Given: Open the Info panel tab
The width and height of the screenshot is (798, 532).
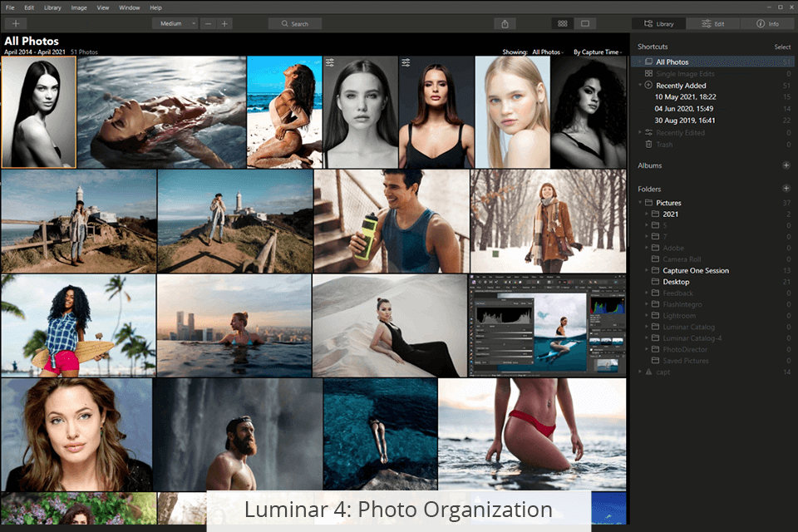Looking at the screenshot, I should pyautogui.click(x=767, y=23).
